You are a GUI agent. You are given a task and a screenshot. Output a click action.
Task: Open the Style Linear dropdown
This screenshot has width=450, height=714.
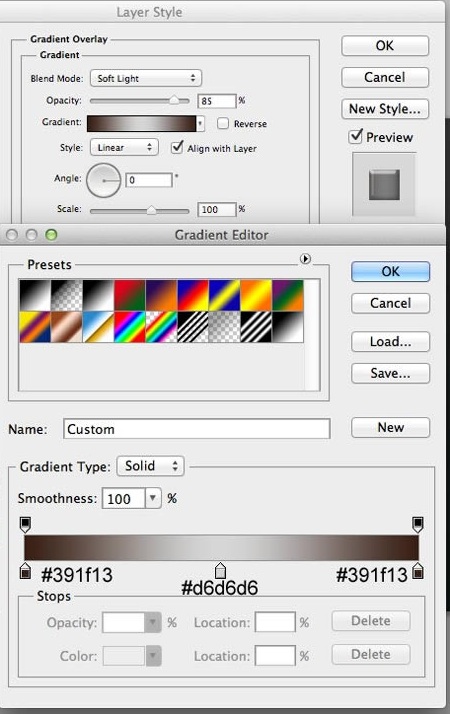124,148
